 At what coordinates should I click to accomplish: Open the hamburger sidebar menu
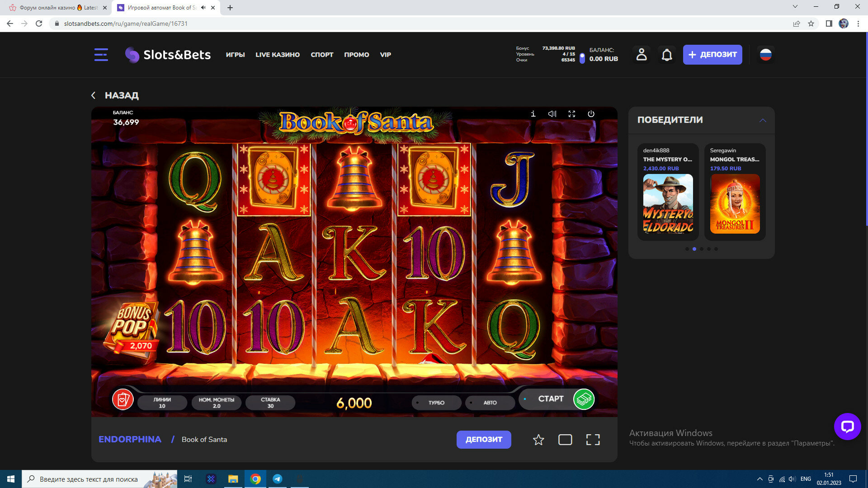click(x=101, y=55)
